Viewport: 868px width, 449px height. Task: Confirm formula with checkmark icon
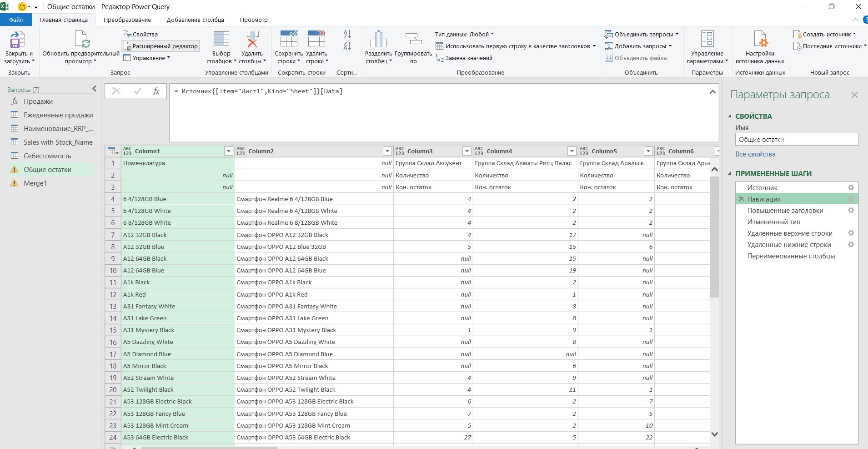[137, 91]
